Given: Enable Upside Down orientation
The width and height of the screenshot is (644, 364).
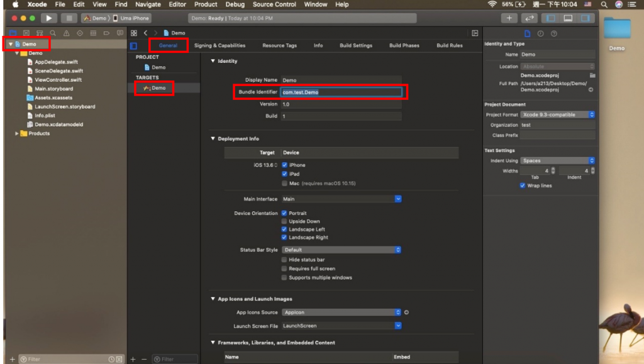Looking at the screenshot, I should point(284,221).
